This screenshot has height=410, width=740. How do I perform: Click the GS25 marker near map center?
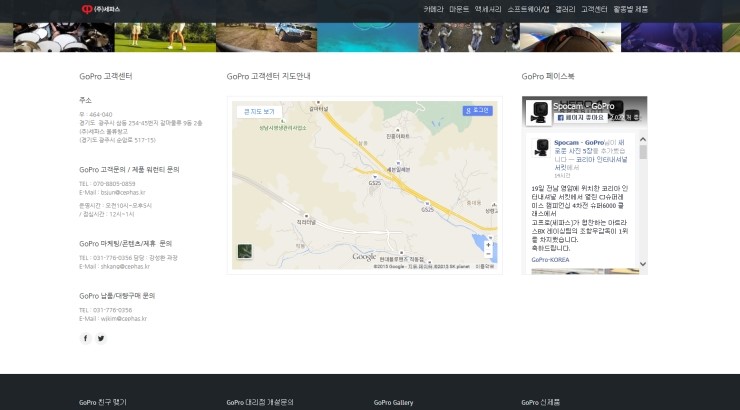[375, 177]
